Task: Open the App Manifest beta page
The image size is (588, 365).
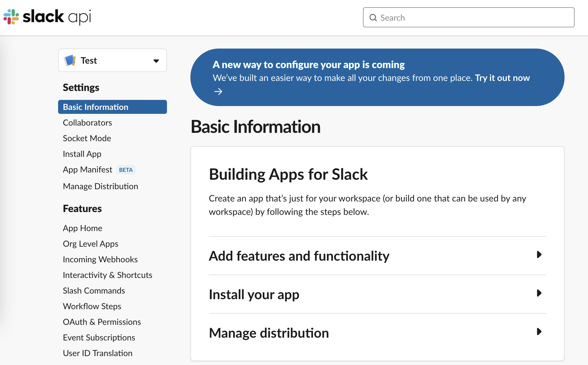Action: (88, 169)
